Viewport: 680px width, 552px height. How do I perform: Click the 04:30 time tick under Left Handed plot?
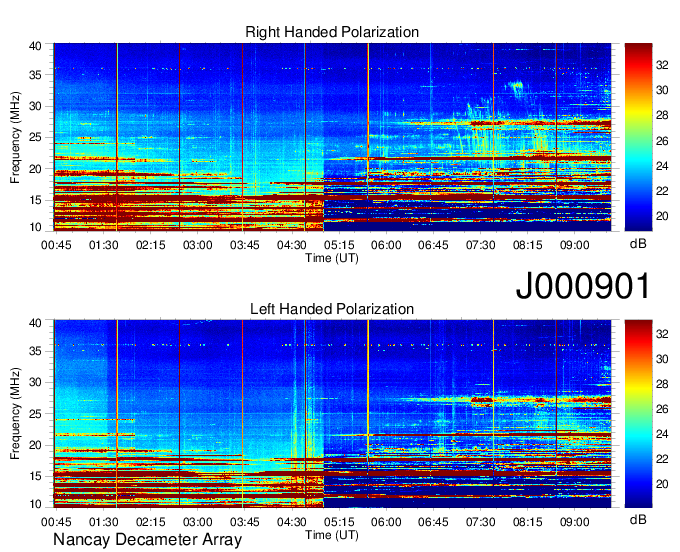(292, 522)
